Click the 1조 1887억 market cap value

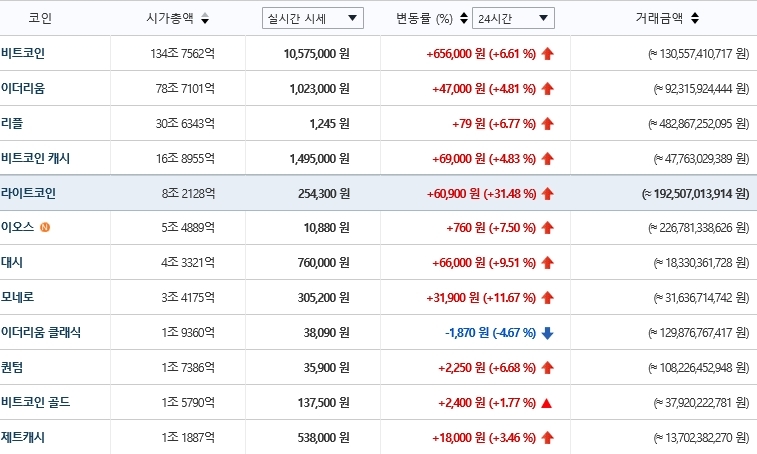(188, 438)
